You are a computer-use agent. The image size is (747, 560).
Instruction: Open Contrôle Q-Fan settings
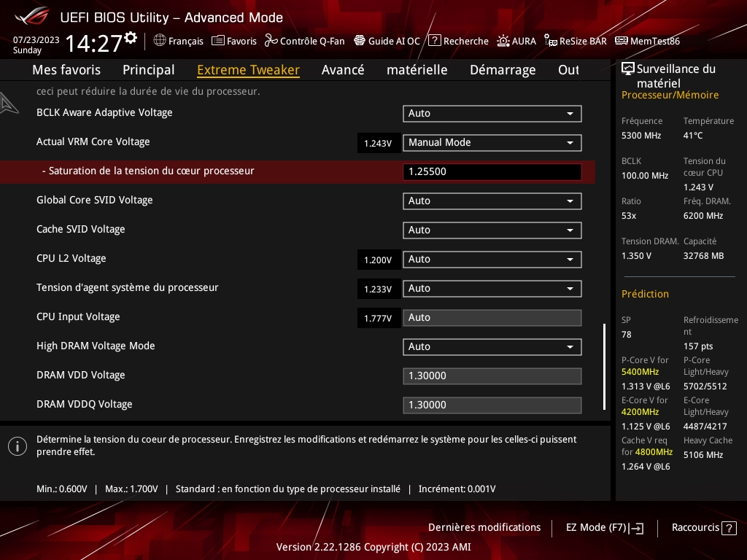pyautogui.click(x=304, y=41)
